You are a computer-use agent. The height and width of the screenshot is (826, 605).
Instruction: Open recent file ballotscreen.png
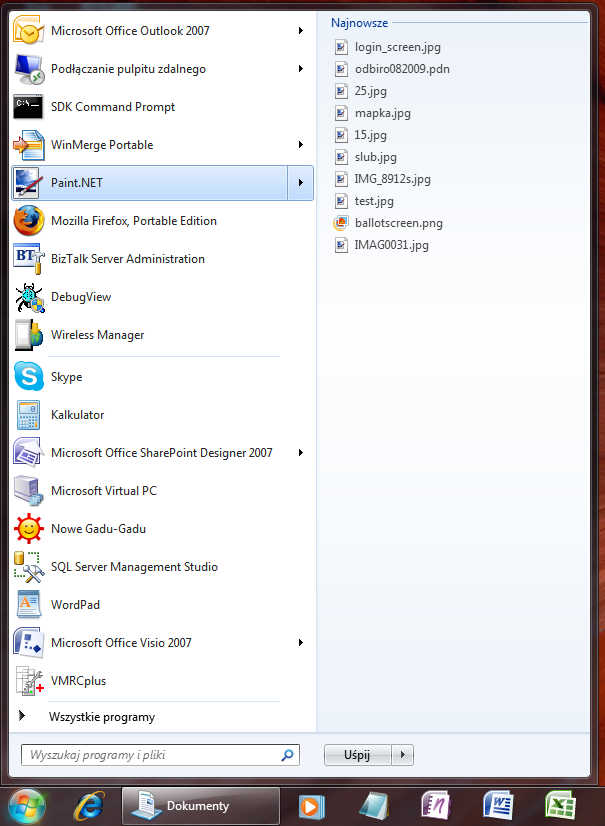(x=388, y=223)
